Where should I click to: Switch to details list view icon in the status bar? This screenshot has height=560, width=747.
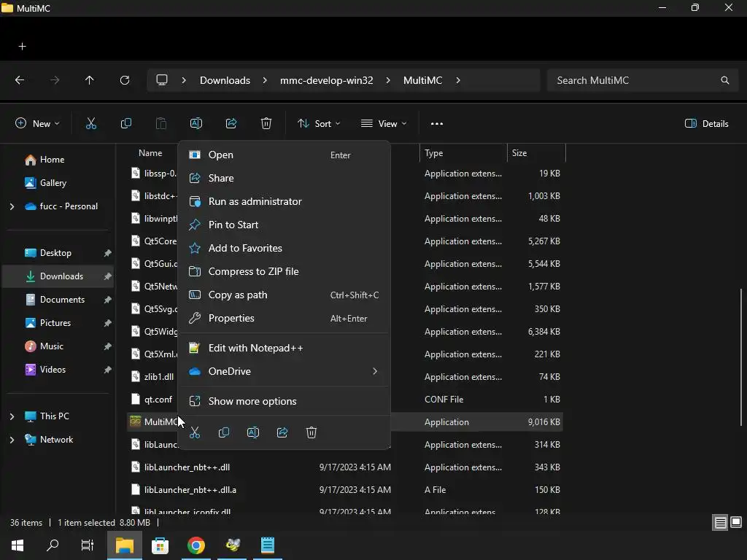(720, 523)
